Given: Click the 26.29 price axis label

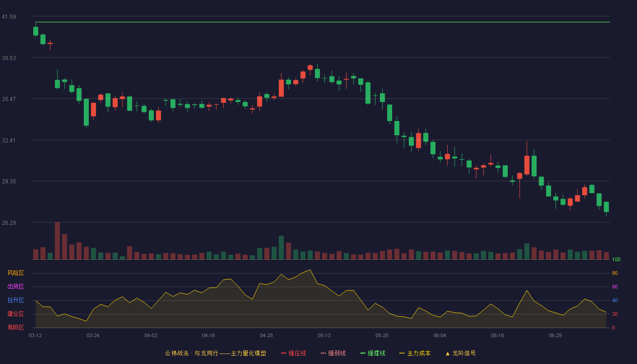Looking at the screenshot, I should [x=9, y=222].
